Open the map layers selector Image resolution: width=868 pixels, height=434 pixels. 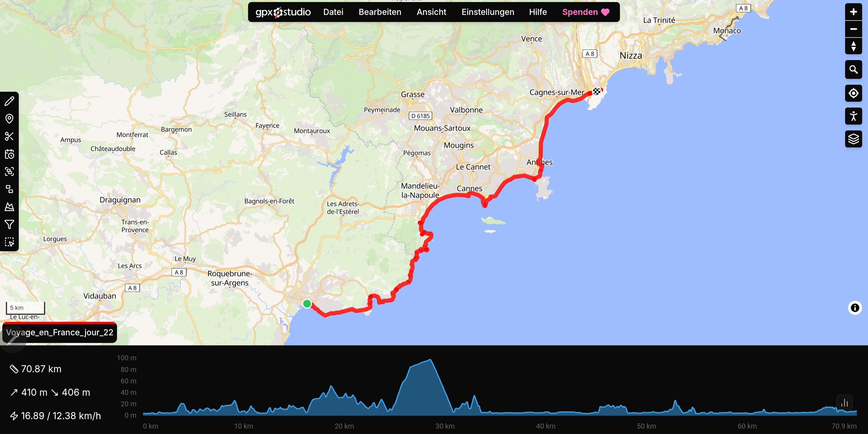(853, 139)
